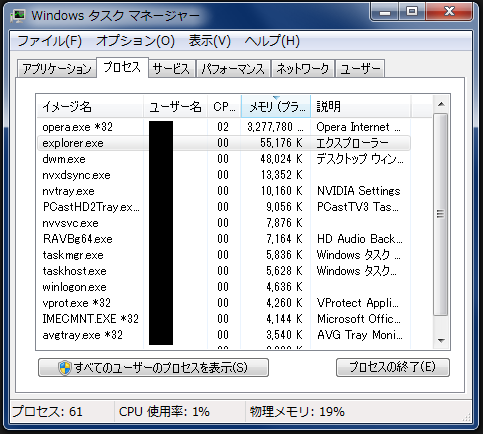
Task: Open the オプション(O) menu
Action: click(135, 41)
